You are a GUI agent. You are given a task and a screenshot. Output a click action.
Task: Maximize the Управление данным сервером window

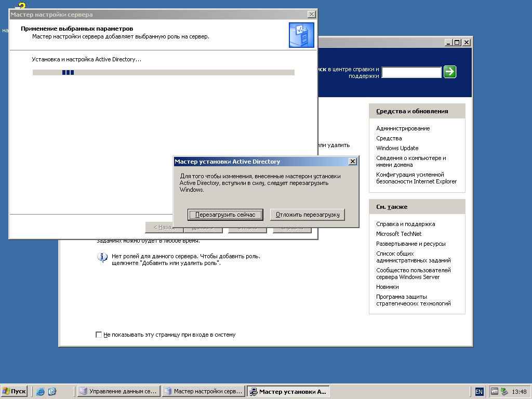point(457,43)
